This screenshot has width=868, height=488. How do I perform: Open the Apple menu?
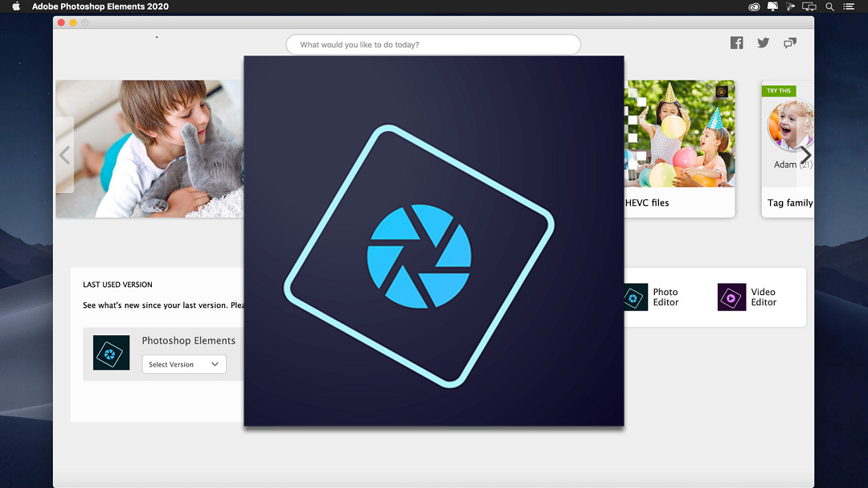coord(15,6)
